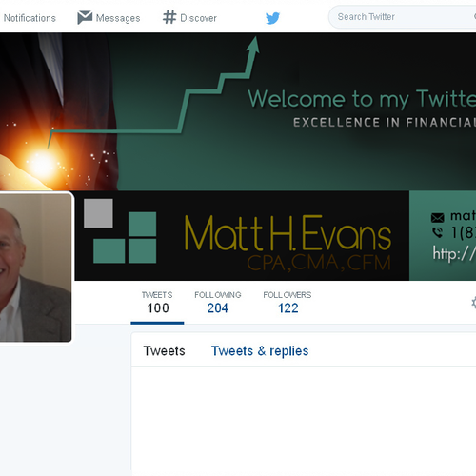Click the Discover hashtag icon
This screenshot has height=476, width=476.
tap(169, 17)
